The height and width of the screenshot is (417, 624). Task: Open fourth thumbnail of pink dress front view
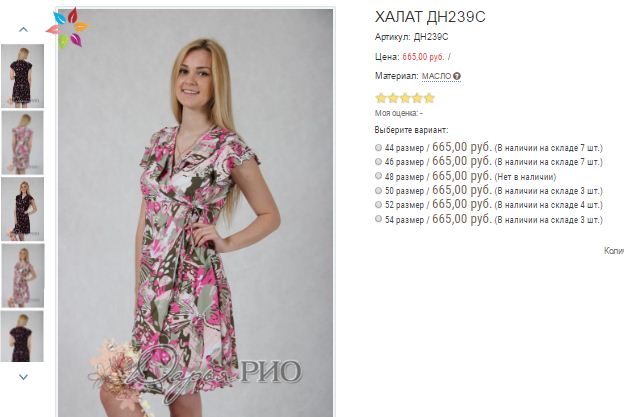tap(22, 275)
